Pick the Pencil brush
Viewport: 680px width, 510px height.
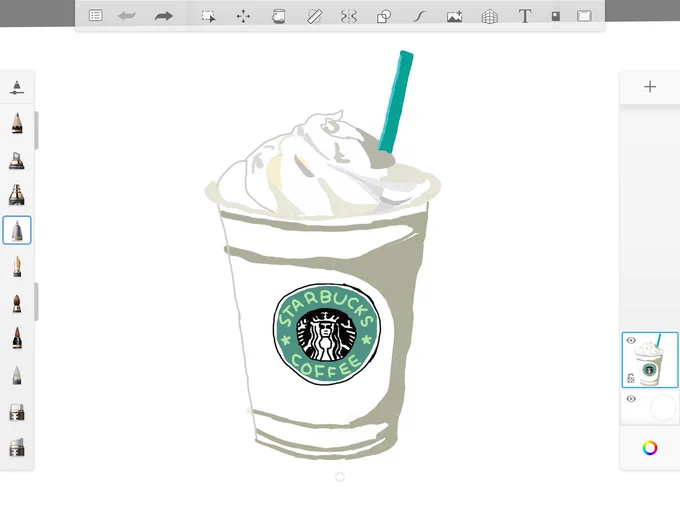point(16,123)
